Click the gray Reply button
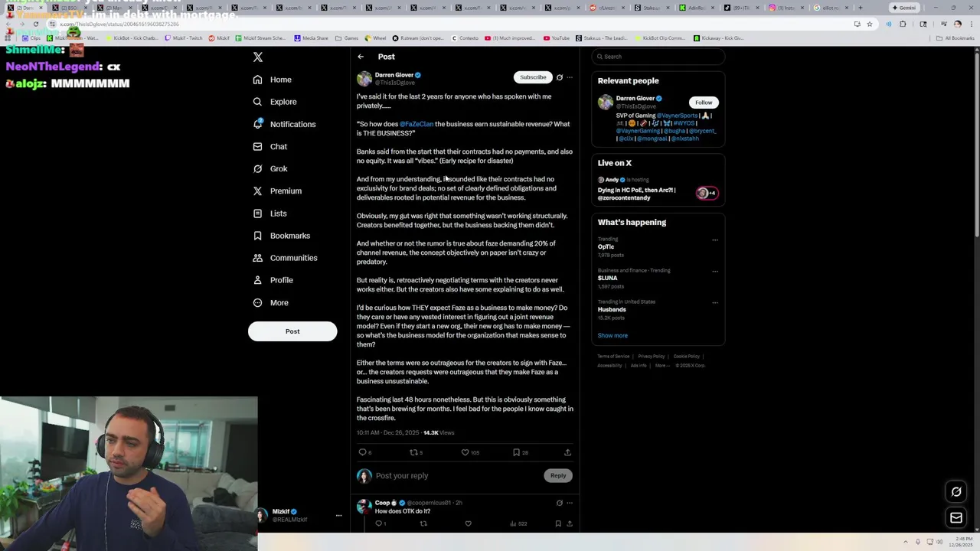 point(558,476)
